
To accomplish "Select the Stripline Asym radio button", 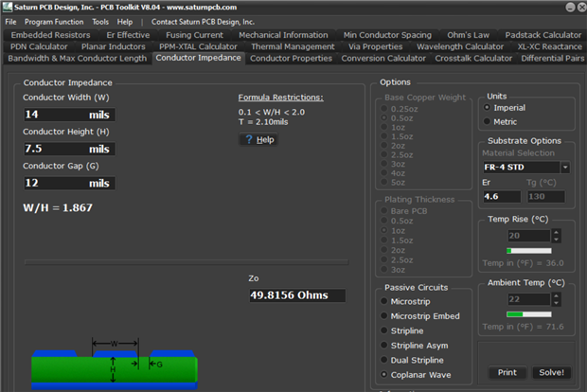I will click(x=383, y=345).
